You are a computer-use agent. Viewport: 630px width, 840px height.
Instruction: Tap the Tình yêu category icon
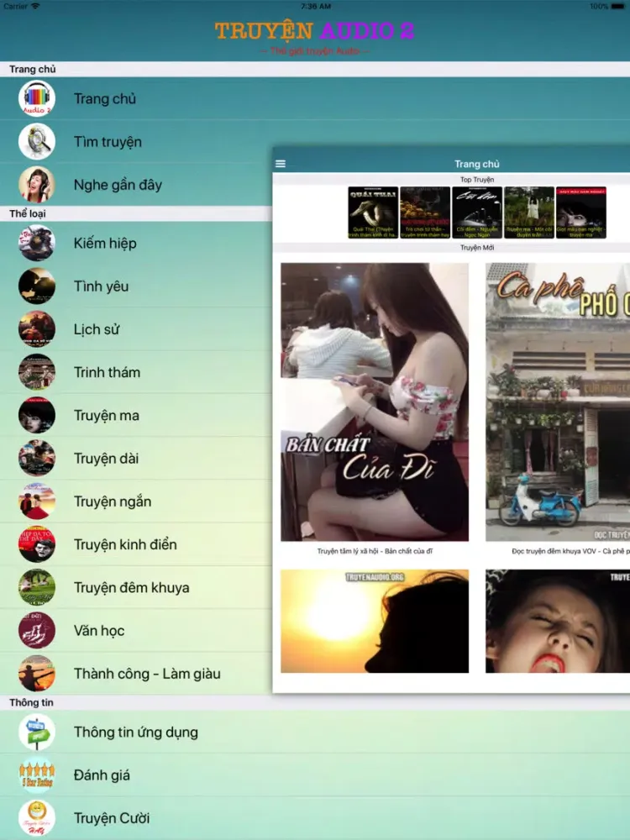tap(37, 286)
